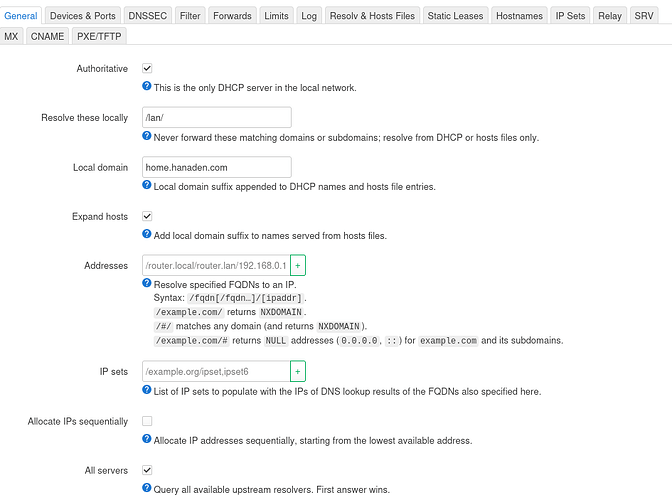Switch to the DNSSEC tab

150,16
